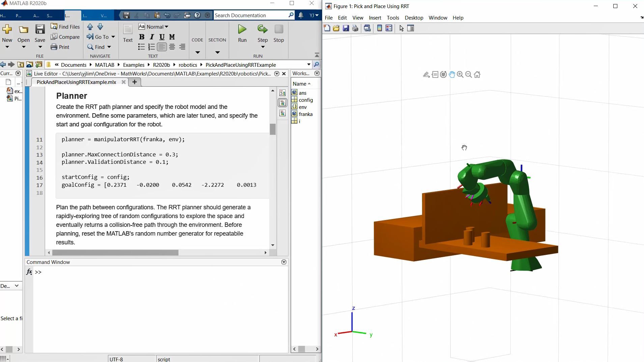Run the script with the Run button
The height and width of the screenshot is (362, 644).
point(242,34)
